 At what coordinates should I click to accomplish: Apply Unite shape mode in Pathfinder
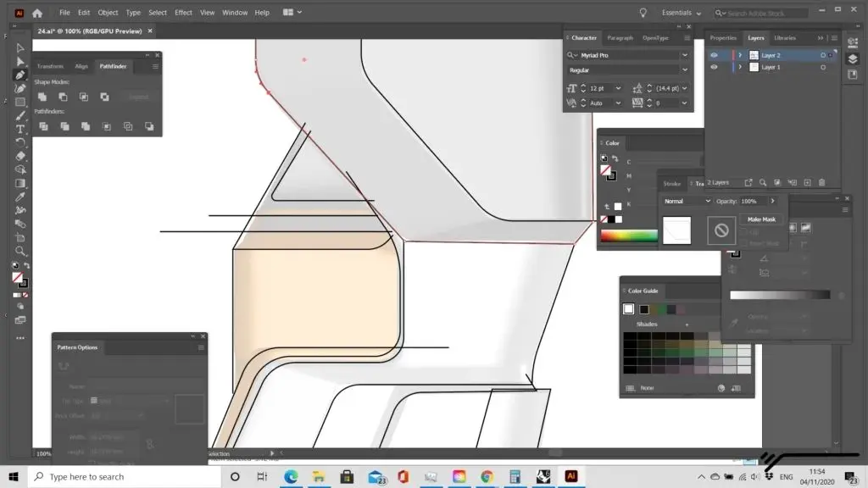point(42,97)
